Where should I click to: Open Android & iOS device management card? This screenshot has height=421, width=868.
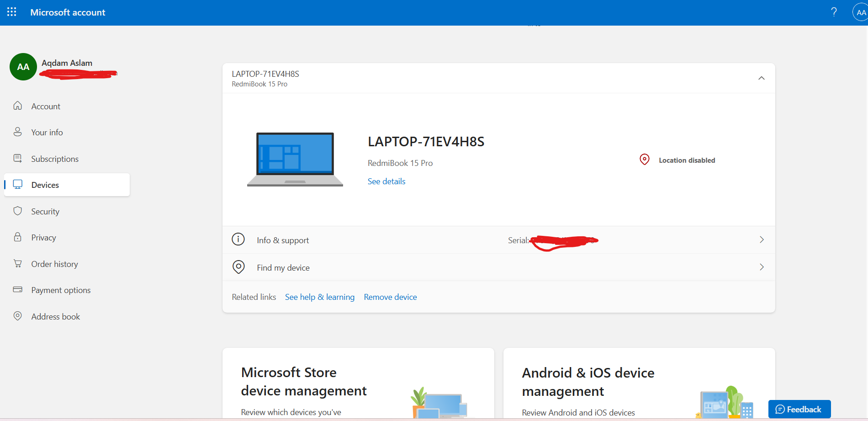tap(639, 384)
